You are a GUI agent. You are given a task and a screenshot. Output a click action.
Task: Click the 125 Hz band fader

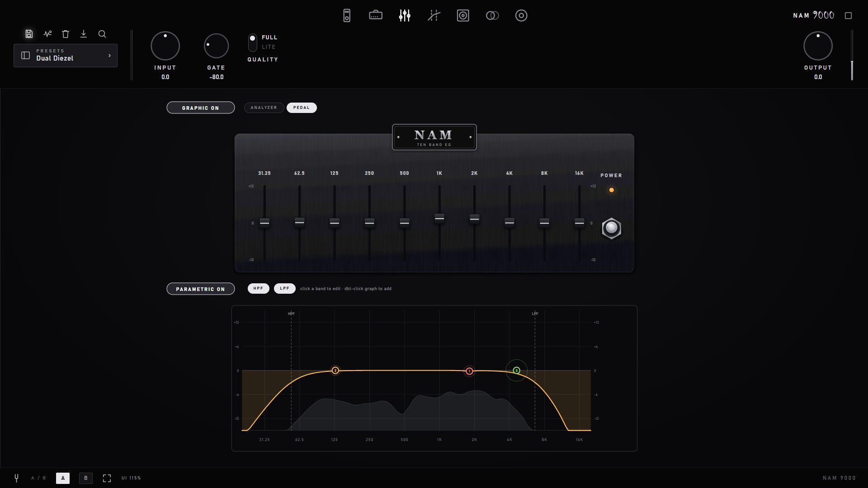click(335, 223)
